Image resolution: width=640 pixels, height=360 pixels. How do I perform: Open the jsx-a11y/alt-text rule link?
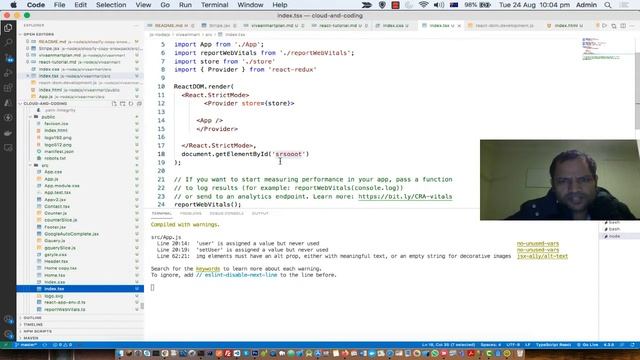click(x=542, y=256)
